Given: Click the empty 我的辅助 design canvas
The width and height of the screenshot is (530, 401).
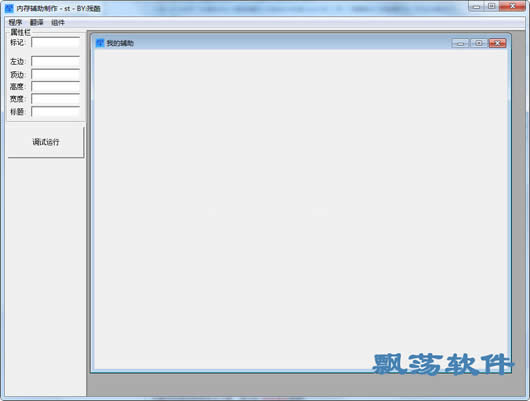Looking at the screenshot, I should pos(301,209).
